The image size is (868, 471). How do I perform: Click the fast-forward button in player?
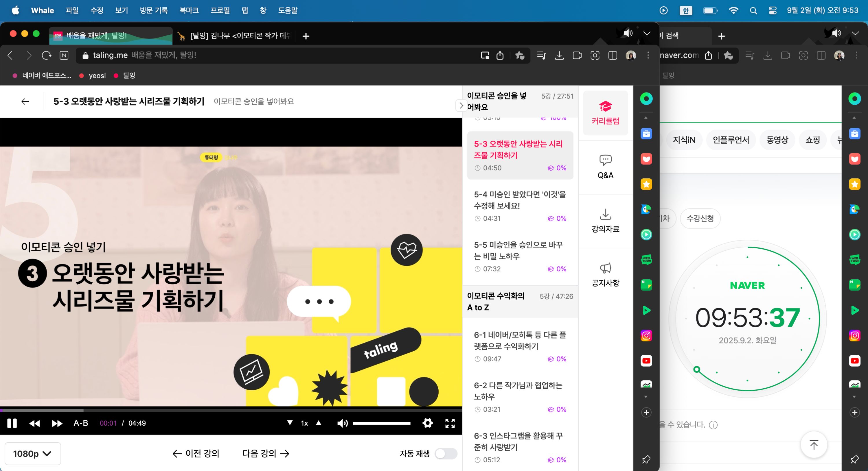[57, 423]
